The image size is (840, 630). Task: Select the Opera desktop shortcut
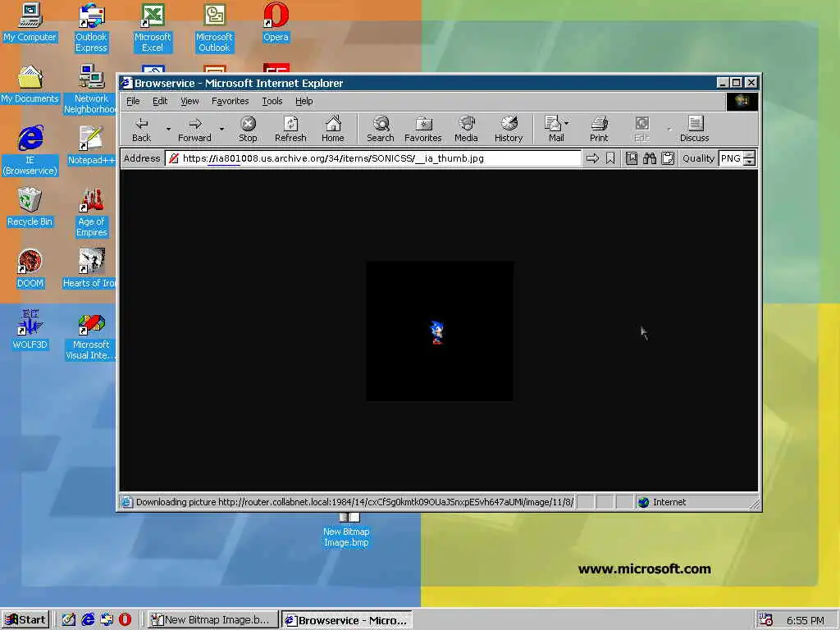click(276, 22)
